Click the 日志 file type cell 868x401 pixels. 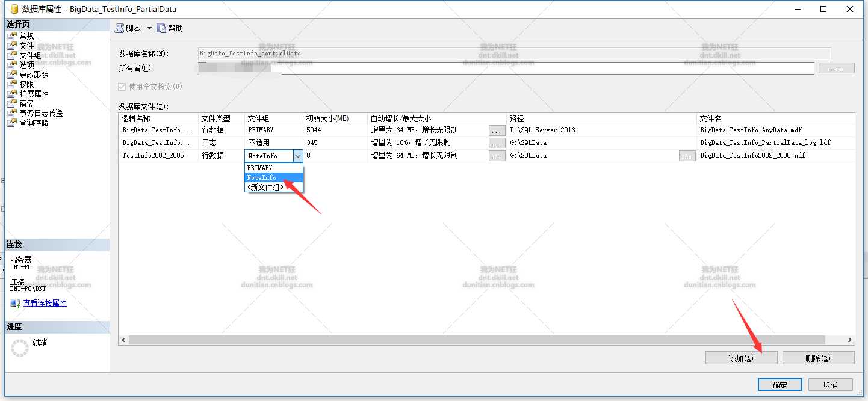coord(222,142)
